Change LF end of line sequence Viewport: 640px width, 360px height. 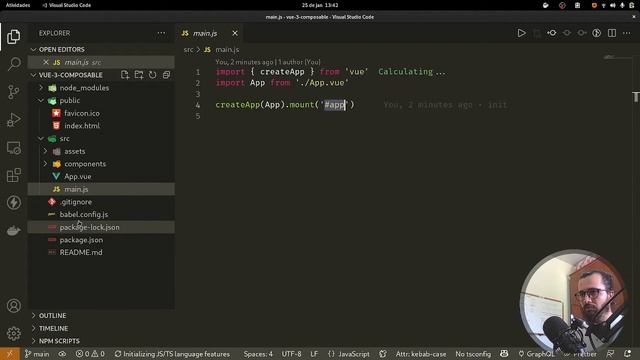(314, 354)
